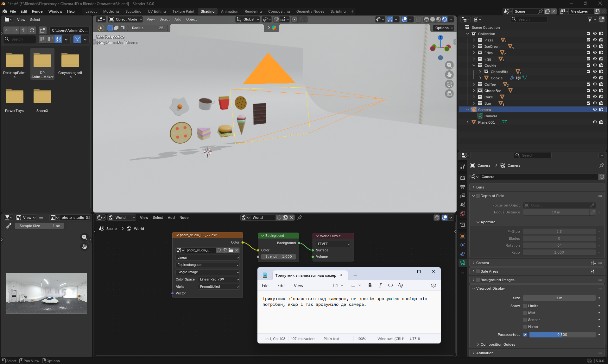The width and height of the screenshot is (608, 364).
Task: Switch perspective/orthographic grid icon
Action: [449, 94]
